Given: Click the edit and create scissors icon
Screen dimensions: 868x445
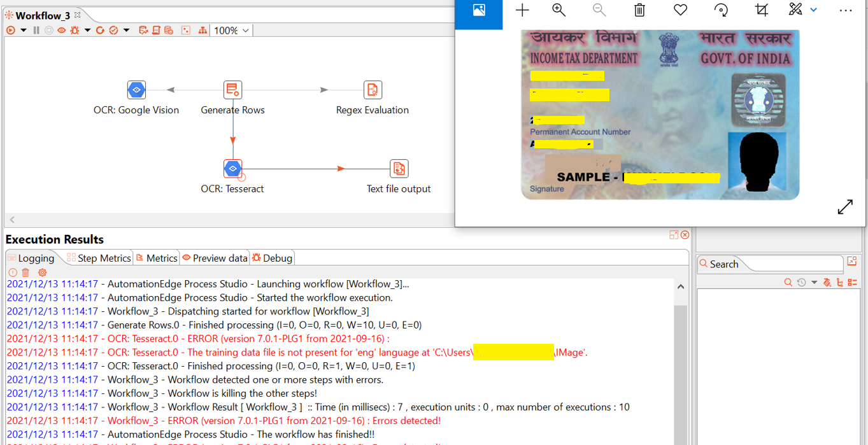Looking at the screenshot, I should point(795,10).
